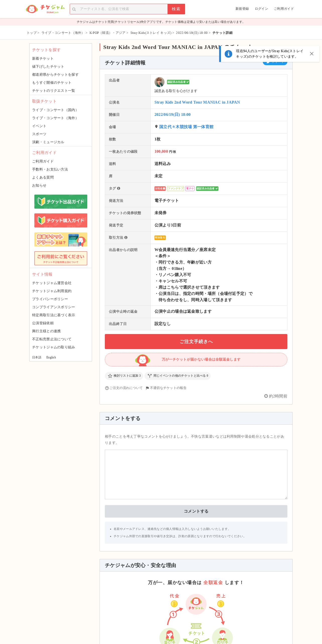Click the 約2時間前 timestamp

[x=276, y=396]
